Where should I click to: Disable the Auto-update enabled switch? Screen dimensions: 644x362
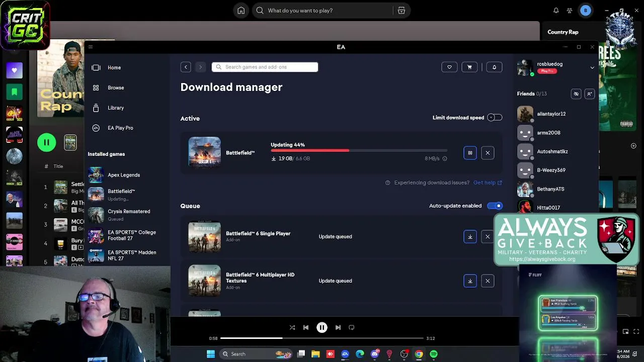[x=495, y=206]
